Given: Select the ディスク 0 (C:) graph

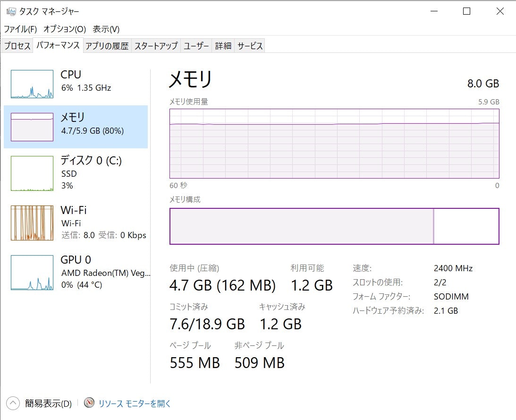Looking at the screenshot, I should 32,172.
